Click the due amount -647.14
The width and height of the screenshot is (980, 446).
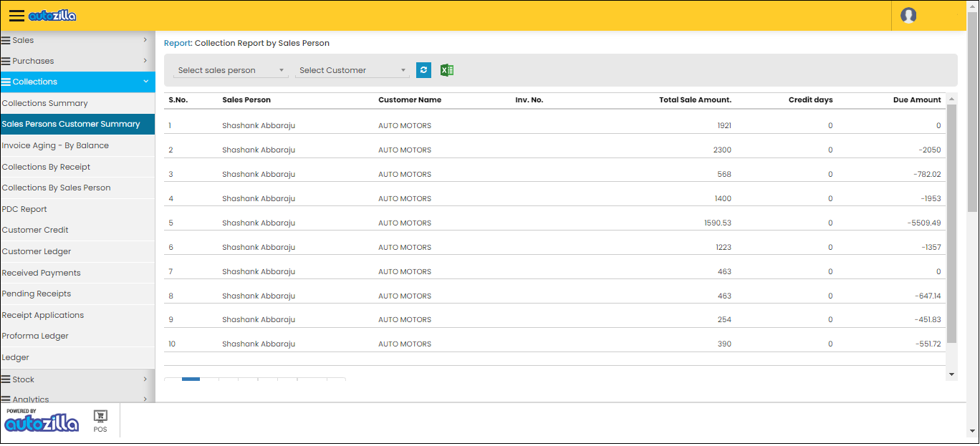pos(928,296)
